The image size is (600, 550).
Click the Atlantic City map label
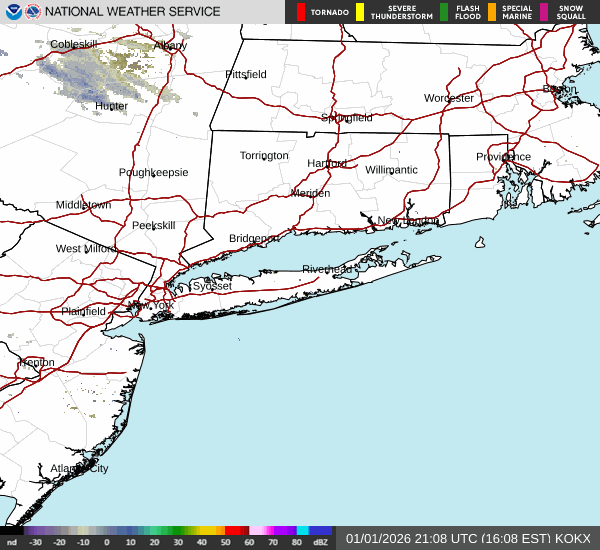pyautogui.click(x=80, y=468)
